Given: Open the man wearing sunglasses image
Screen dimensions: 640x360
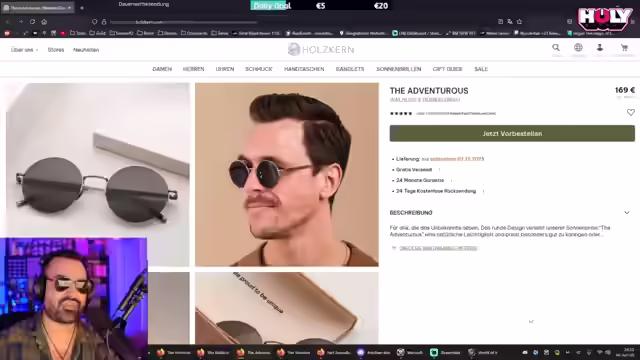Looking at the screenshot, I should (x=287, y=175).
